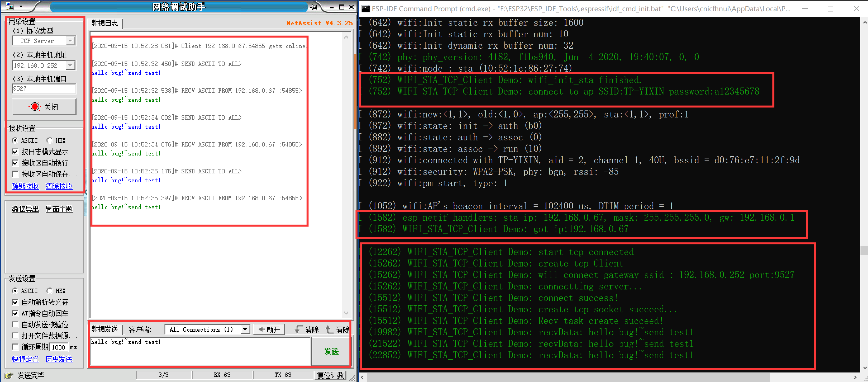Select HEX radio in receive settings
Image resolution: width=868 pixels, height=382 pixels.
tap(49, 140)
